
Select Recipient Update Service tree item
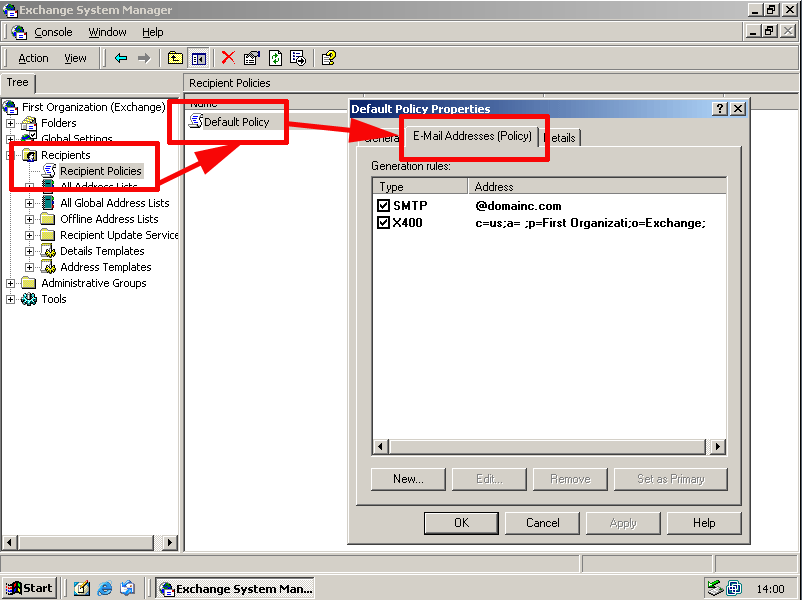coord(119,235)
